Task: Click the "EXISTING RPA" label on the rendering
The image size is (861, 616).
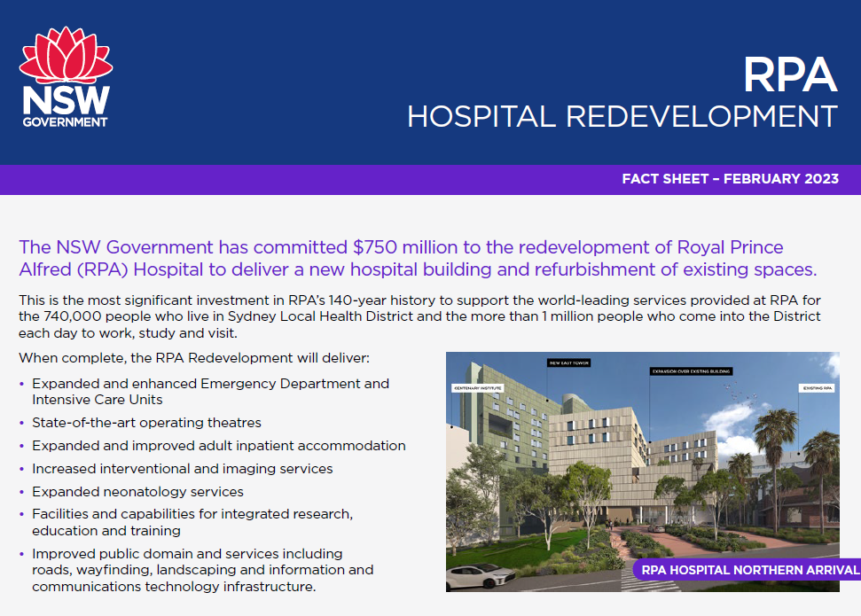Action: [x=818, y=388]
